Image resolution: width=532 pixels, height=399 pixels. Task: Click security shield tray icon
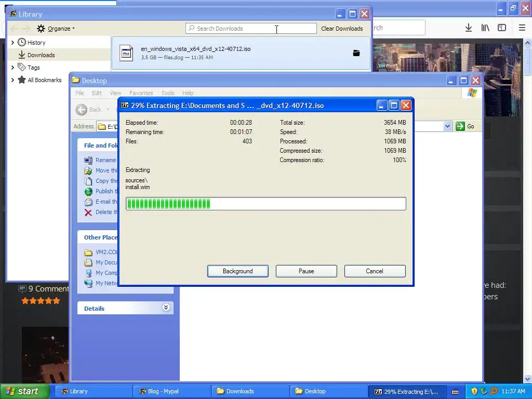pyautogui.click(x=474, y=391)
